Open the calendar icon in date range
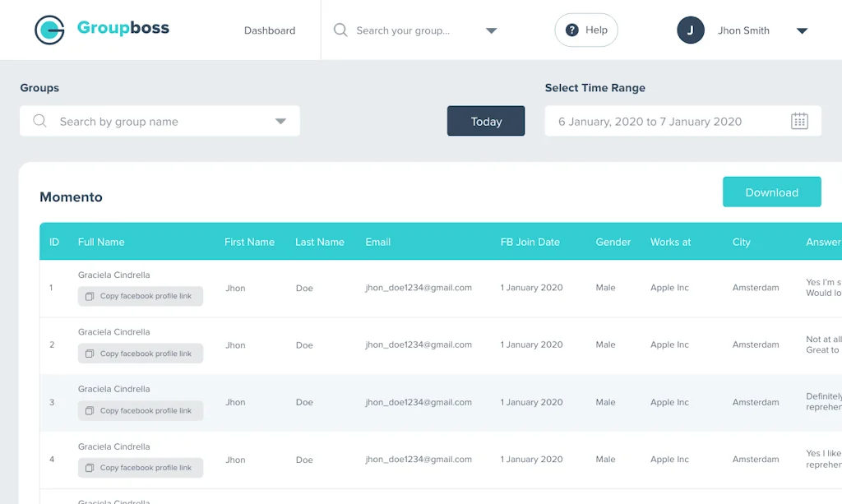Viewport: 842px width, 504px height. [x=799, y=122]
